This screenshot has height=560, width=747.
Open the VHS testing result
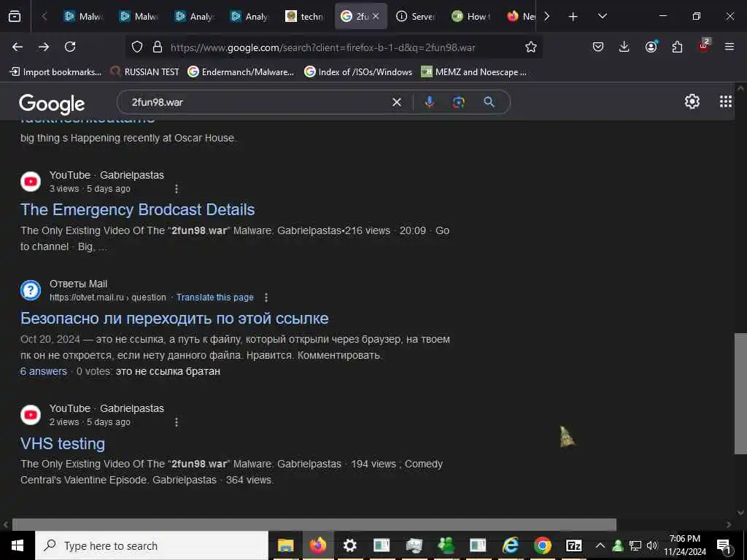(x=63, y=443)
